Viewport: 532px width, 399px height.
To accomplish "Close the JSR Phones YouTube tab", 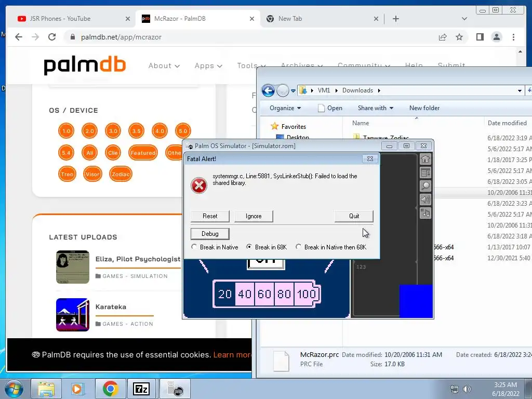I will click(128, 19).
